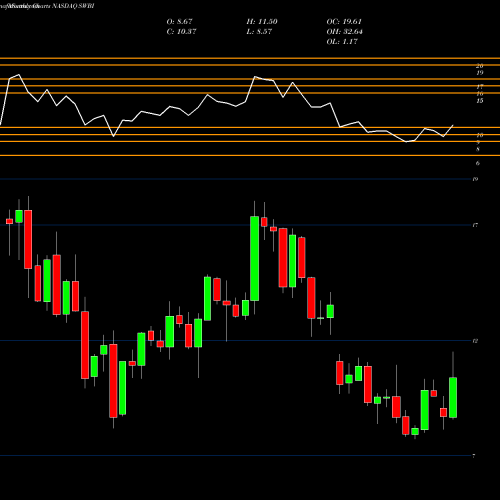The width and height of the screenshot is (500, 500).
Task: Select the open value O: 8.67
Action: (x=179, y=22)
